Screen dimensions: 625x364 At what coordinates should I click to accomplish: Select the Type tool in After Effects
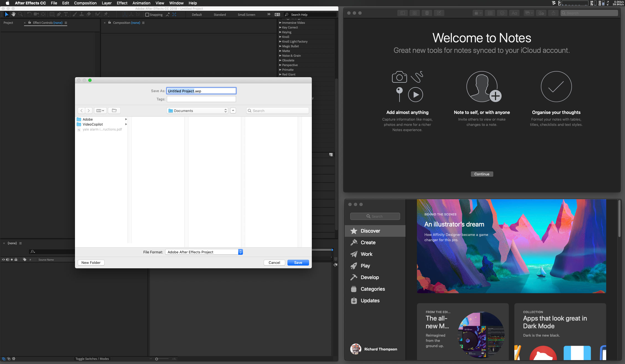click(x=66, y=14)
